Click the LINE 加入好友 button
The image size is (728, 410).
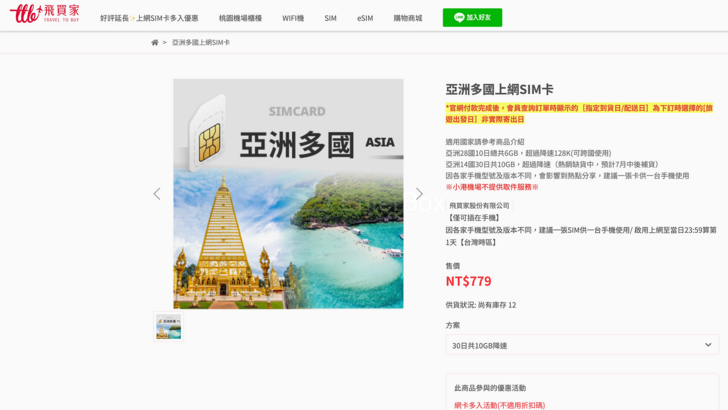pos(472,17)
